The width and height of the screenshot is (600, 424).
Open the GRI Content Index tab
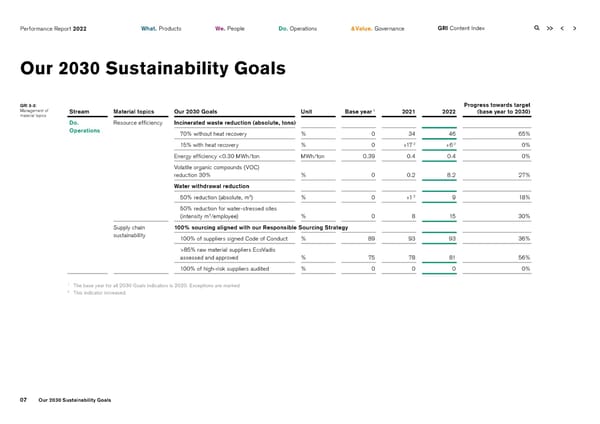pyautogui.click(x=461, y=28)
